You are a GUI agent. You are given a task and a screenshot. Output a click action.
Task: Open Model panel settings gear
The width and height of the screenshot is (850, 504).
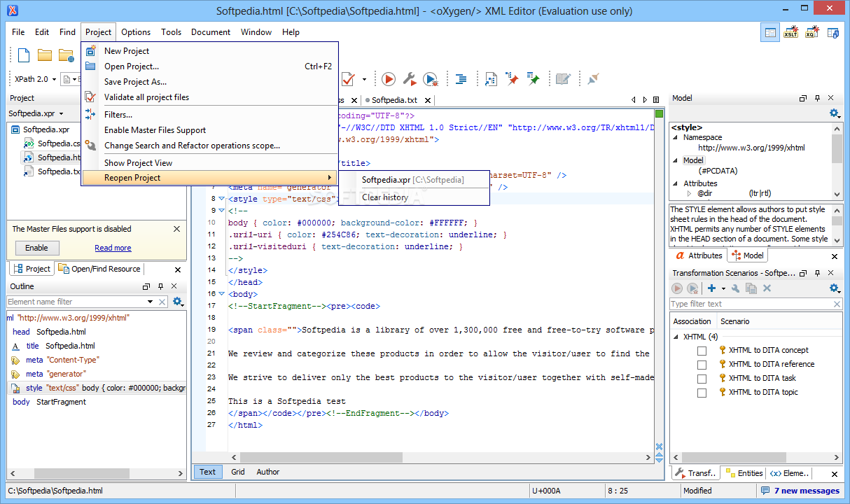(834, 113)
